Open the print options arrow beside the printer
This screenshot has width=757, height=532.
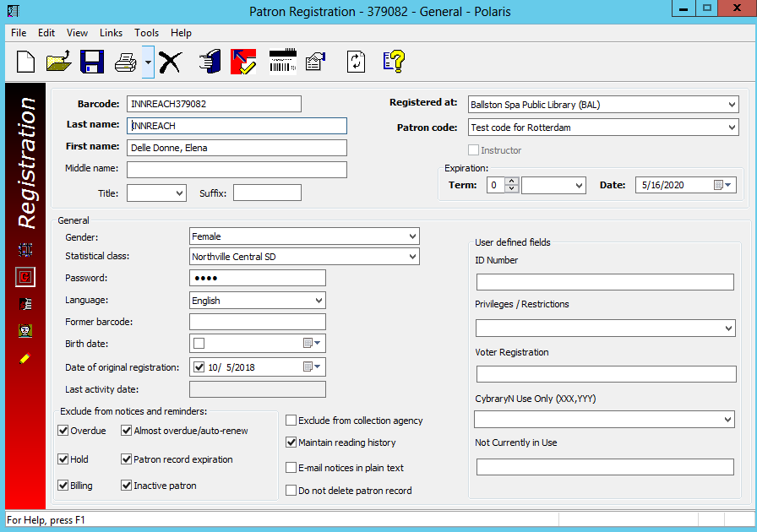tap(148, 62)
